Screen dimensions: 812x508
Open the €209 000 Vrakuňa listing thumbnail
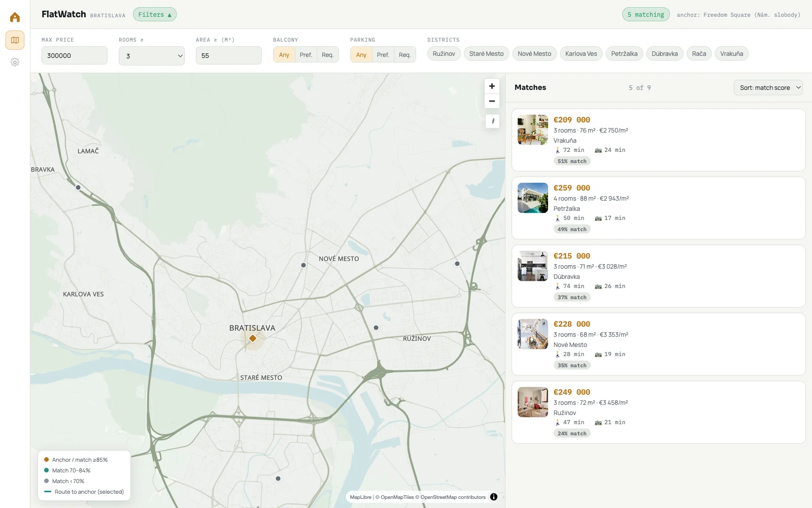pyautogui.click(x=533, y=130)
